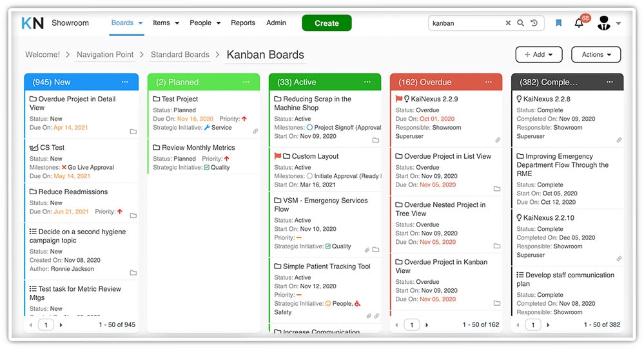Click the KaiNexus KN logo
Viewport: 644px width, 349px height.
click(33, 23)
